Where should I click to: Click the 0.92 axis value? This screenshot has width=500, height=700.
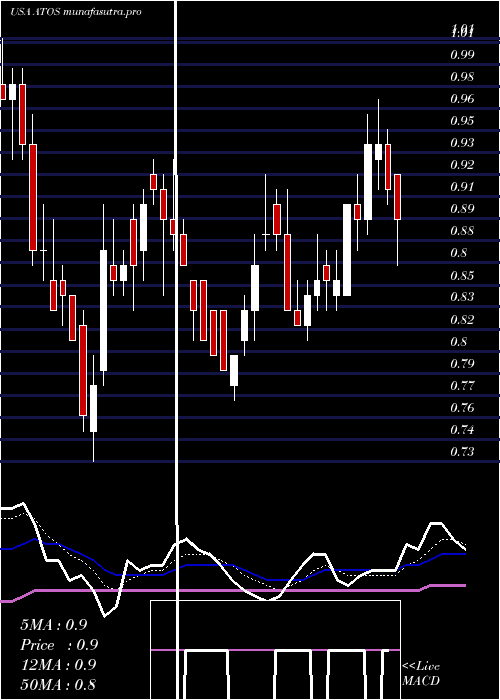click(462, 165)
